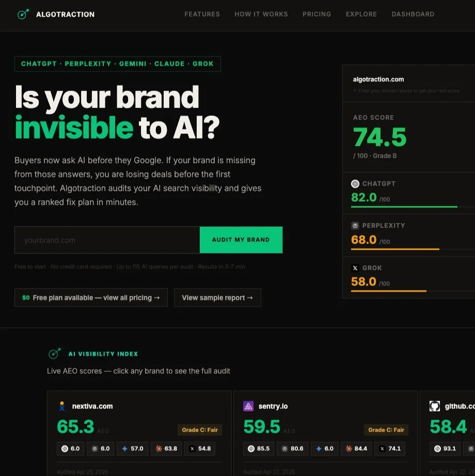Image resolution: width=475 pixels, height=476 pixels.
Task: Click nextiva Perplexity score chip 6.0
Action: 100,449
